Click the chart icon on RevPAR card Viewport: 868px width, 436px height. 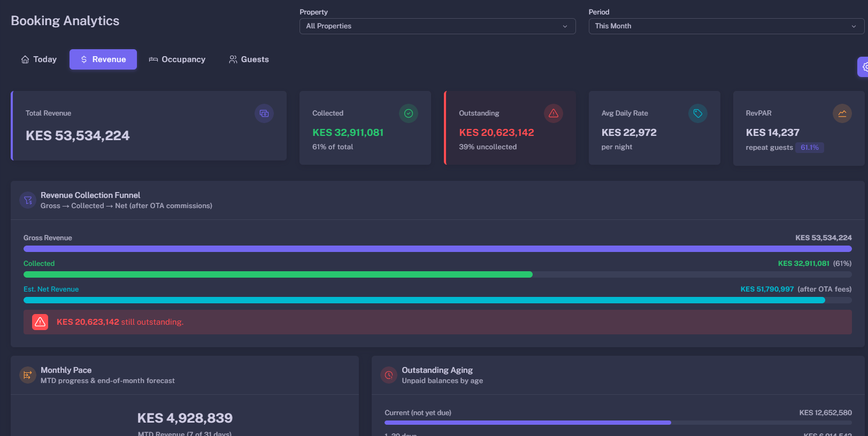842,113
